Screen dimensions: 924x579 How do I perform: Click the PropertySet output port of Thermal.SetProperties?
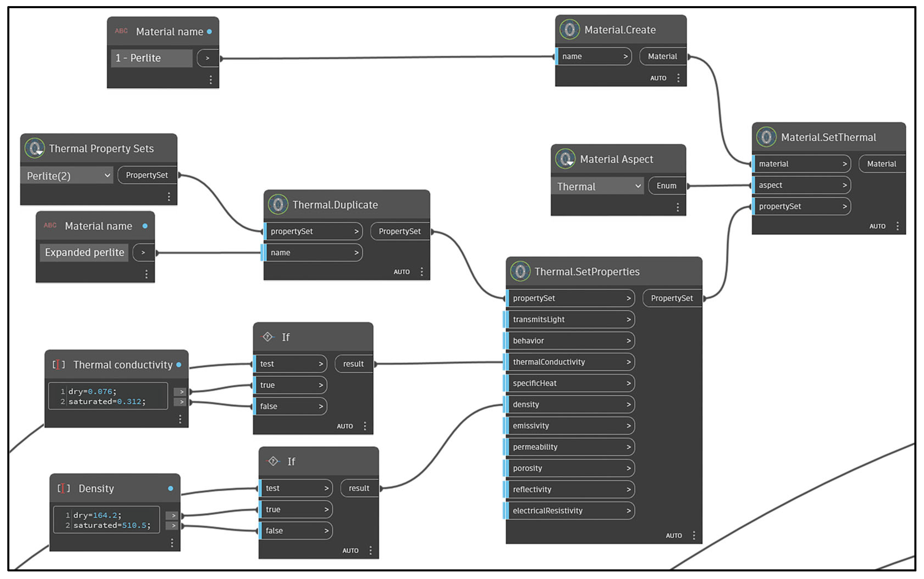pos(671,298)
